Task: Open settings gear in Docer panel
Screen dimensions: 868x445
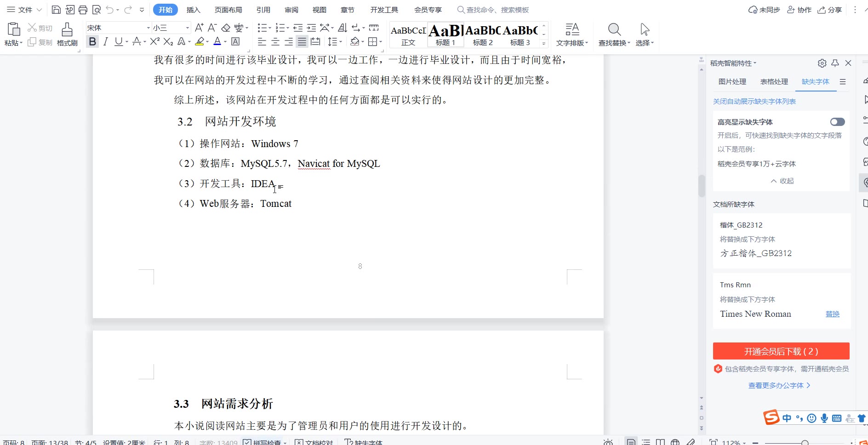Action: 822,63
